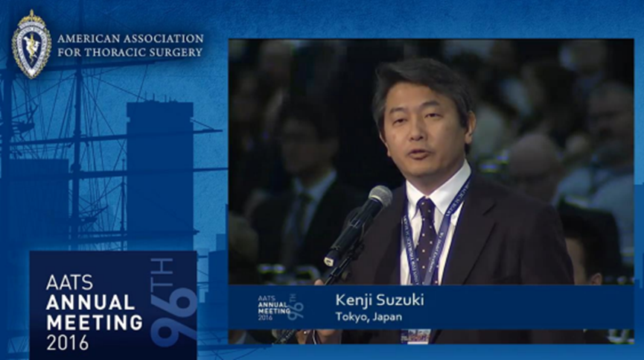This screenshot has width=644, height=360.
Task: Click the 'Kenji Suzuki' name caption
Action: point(380,300)
